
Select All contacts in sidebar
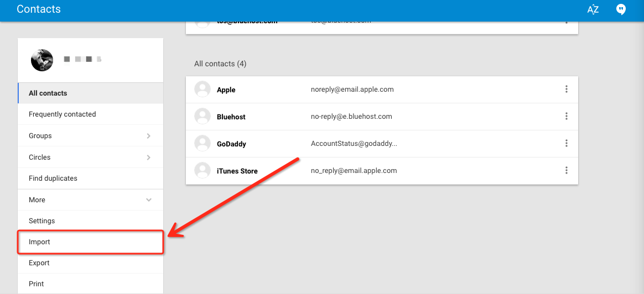point(91,93)
